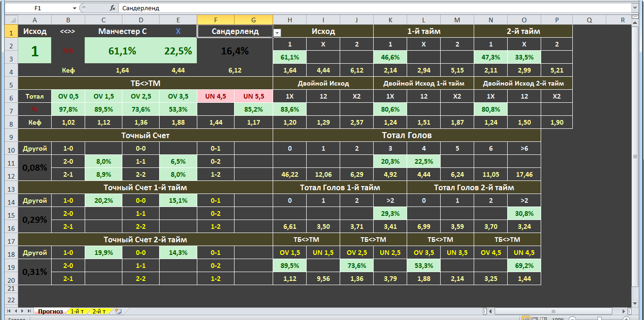This screenshot has height=320, width=644.
Task: Open the Name Box dropdown arrow
Action: point(74,8)
